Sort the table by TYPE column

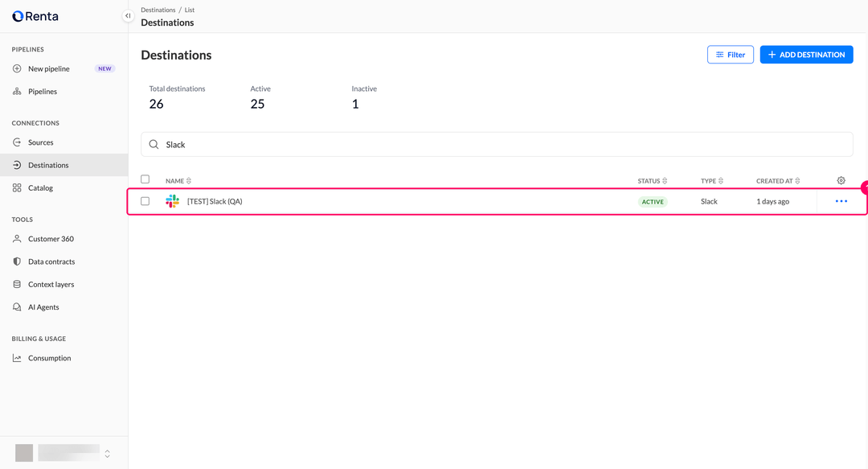pyautogui.click(x=712, y=181)
